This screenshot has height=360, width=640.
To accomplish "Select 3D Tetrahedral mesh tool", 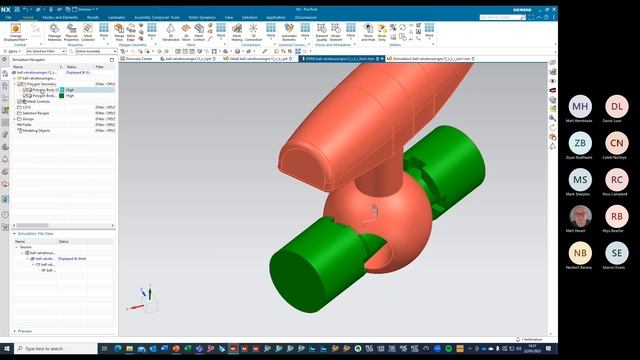I will tap(171, 32).
